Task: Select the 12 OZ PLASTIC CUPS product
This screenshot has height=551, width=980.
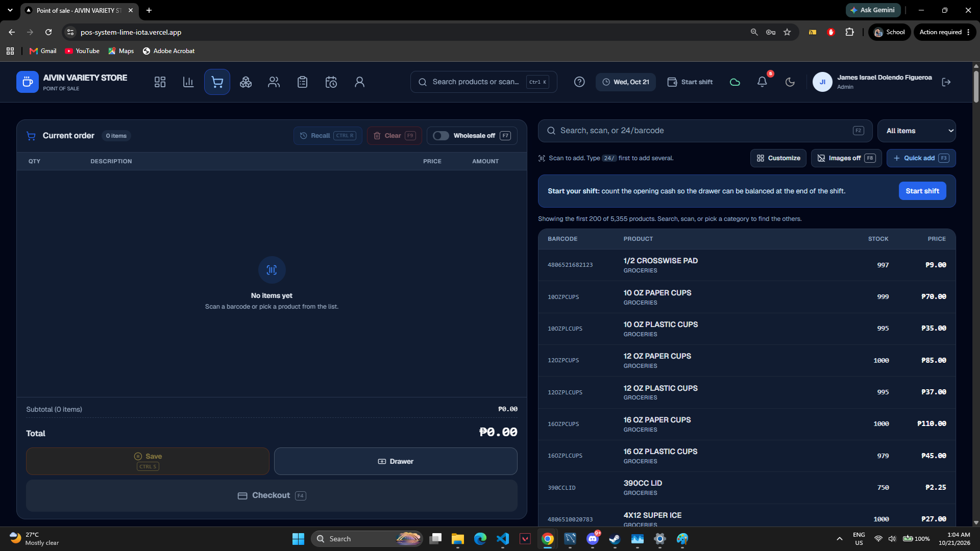Action: [747, 392]
